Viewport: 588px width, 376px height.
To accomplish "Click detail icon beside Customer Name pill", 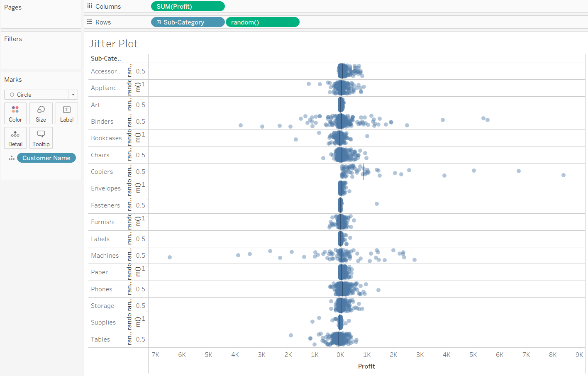I will (x=12, y=158).
